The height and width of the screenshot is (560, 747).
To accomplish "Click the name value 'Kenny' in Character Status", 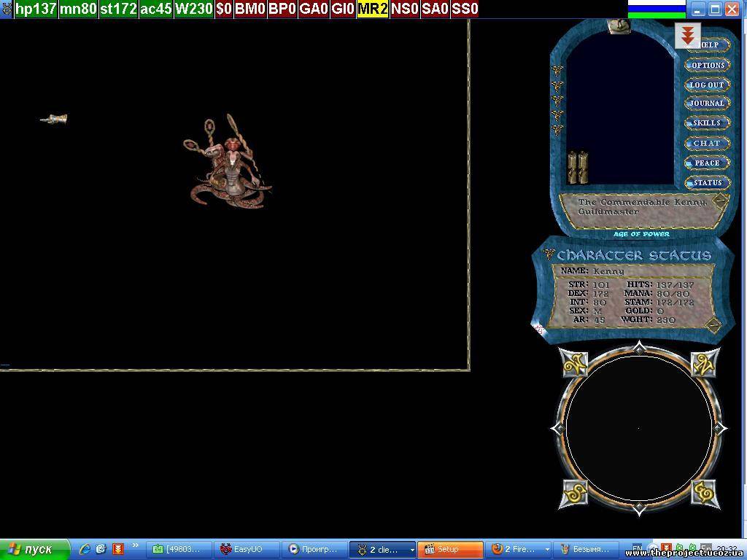I will point(608,271).
